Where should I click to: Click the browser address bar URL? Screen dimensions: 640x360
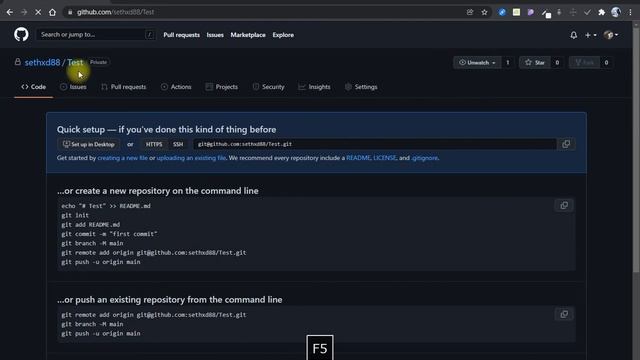pyautogui.click(x=116, y=12)
